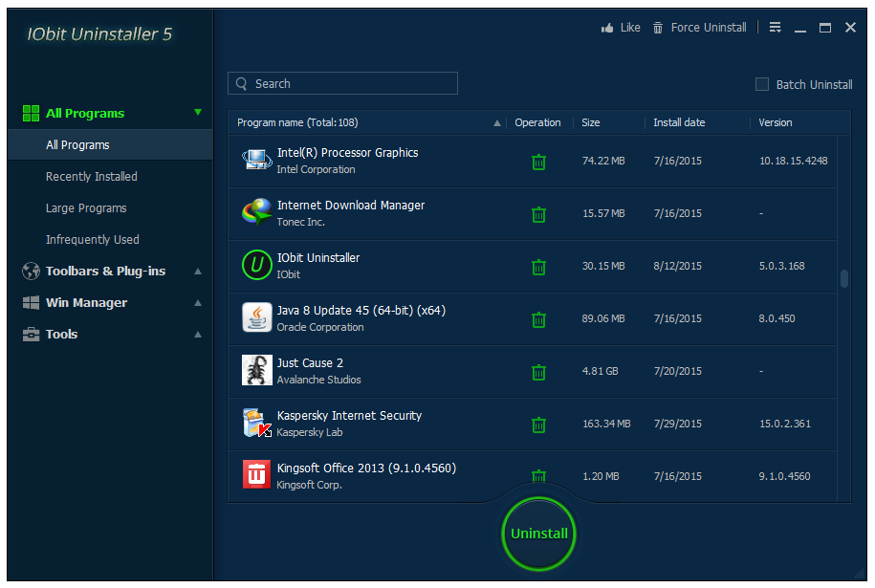Viewport: 875px width, 588px height.
Task: Click the Force Uninstall trash icon
Action: click(658, 28)
